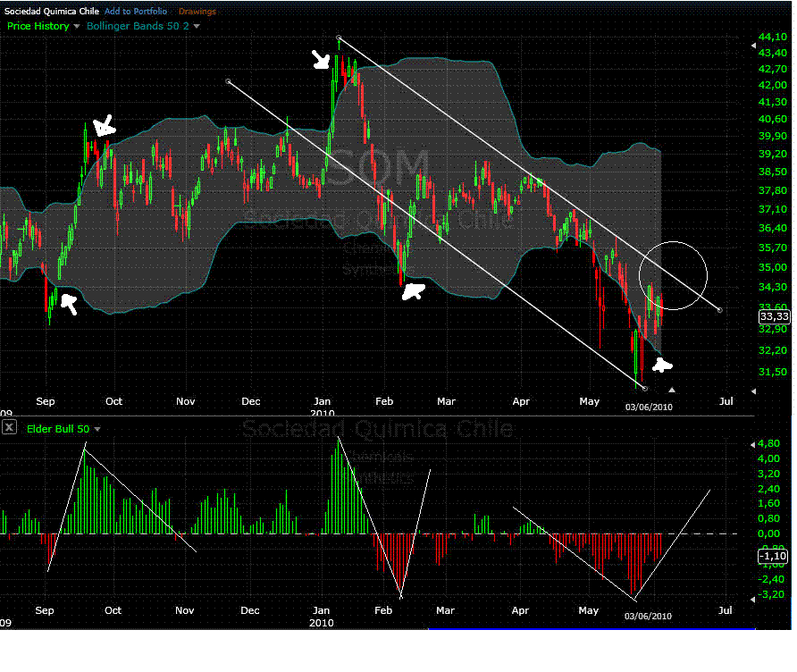
Task: Select the white arrow near September low
Action: pyautogui.click(x=68, y=306)
